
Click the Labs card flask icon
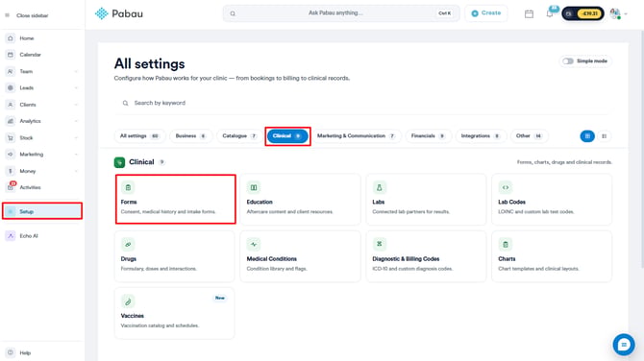point(380,187)
